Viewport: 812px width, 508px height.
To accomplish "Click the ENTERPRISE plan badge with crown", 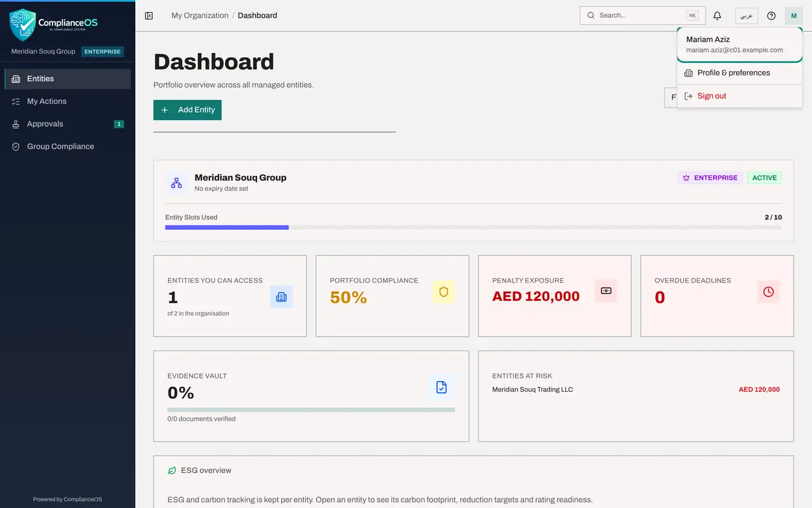I will [x=710, y=178].
